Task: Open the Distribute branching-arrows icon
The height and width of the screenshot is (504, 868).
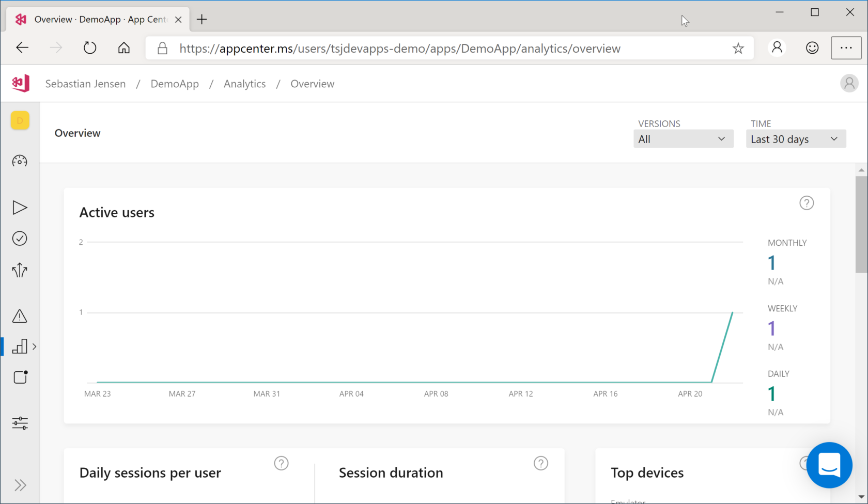Action: (x=20, y=270)
